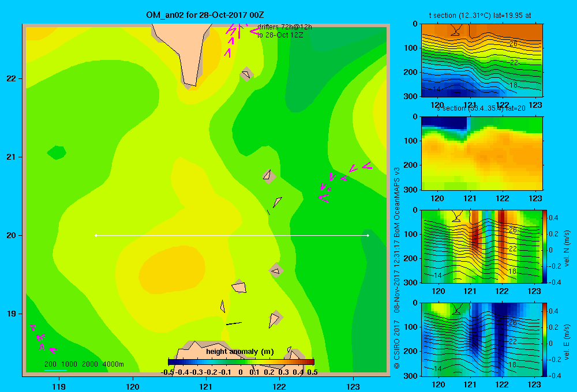Click the 'to 28-Oct 12Z' drifter label
This screenshot has width=577, height=392.
[280, 35]
